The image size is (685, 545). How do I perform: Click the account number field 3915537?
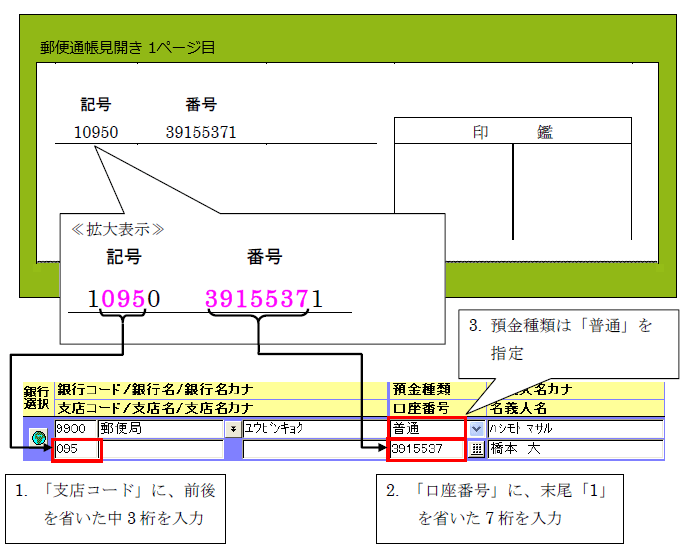coord(426,449)
